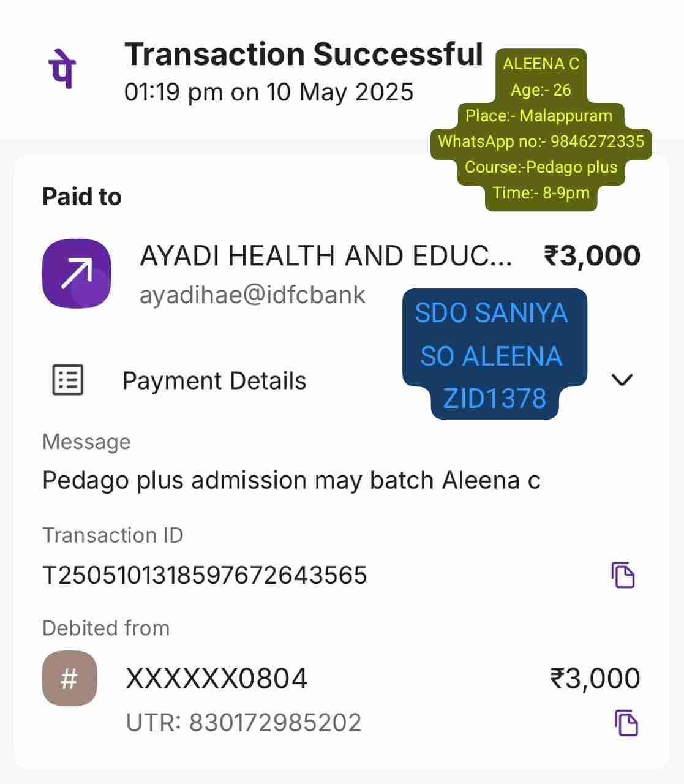Click the UTR: 830172985202 text
Screen dimensions: 684x784
(244, 723)
